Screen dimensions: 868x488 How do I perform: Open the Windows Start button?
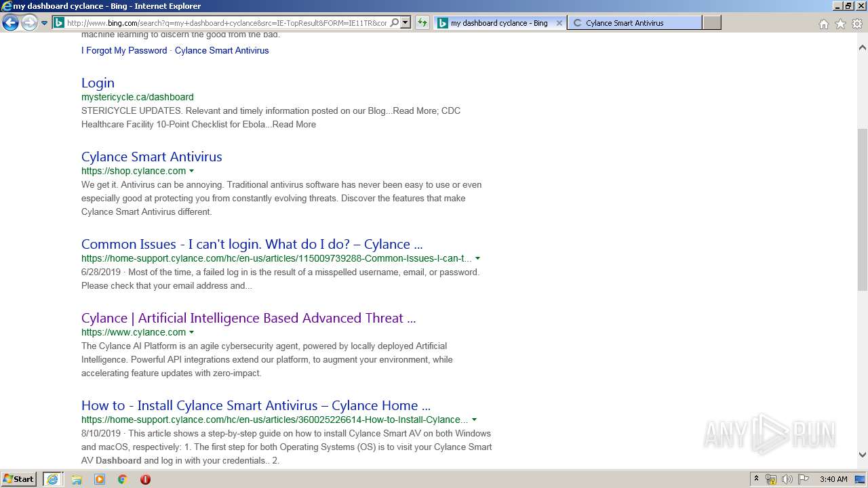[18, 479]
